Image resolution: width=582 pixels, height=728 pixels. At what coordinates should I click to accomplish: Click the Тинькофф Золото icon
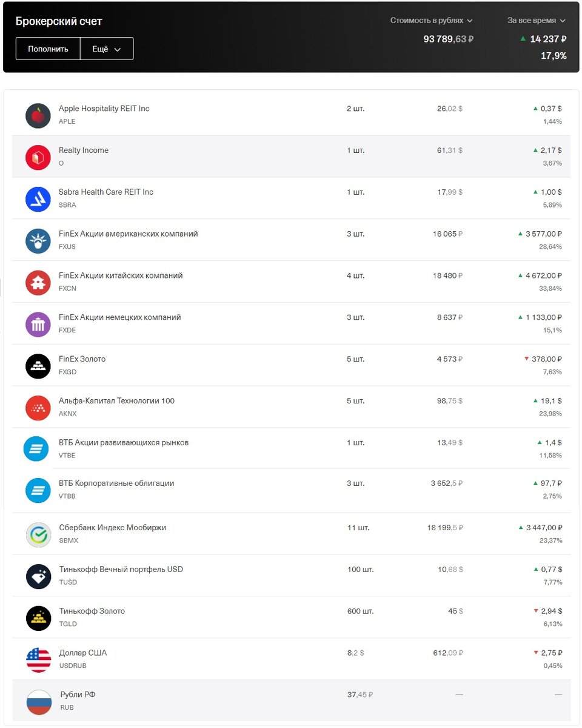tap(38, 618)
